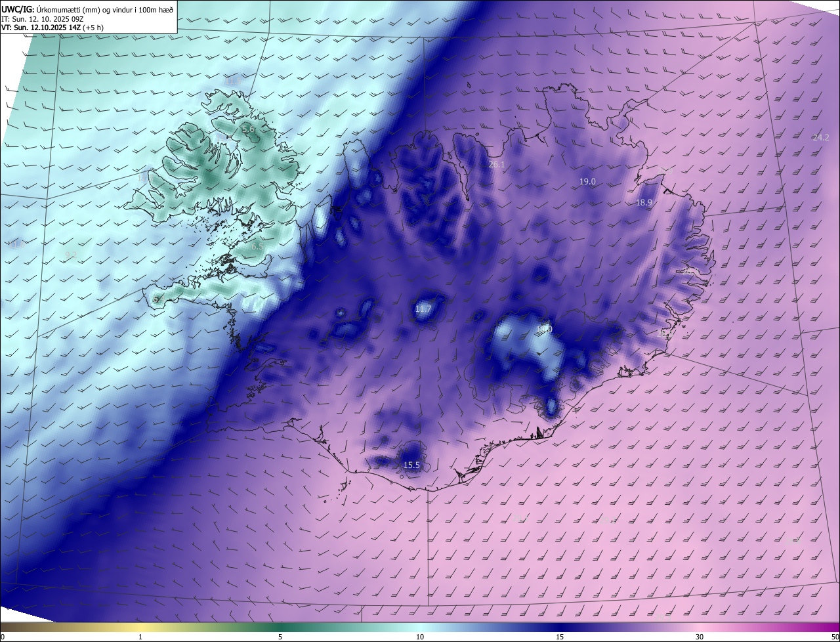Click the 30 tick on the color scale
840x642 pixels.
700,637
